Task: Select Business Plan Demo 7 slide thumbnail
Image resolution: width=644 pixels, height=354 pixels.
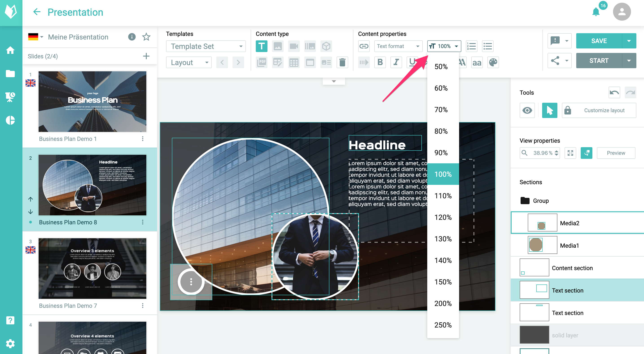Action: pyautogui.click(x=92, y=268)
